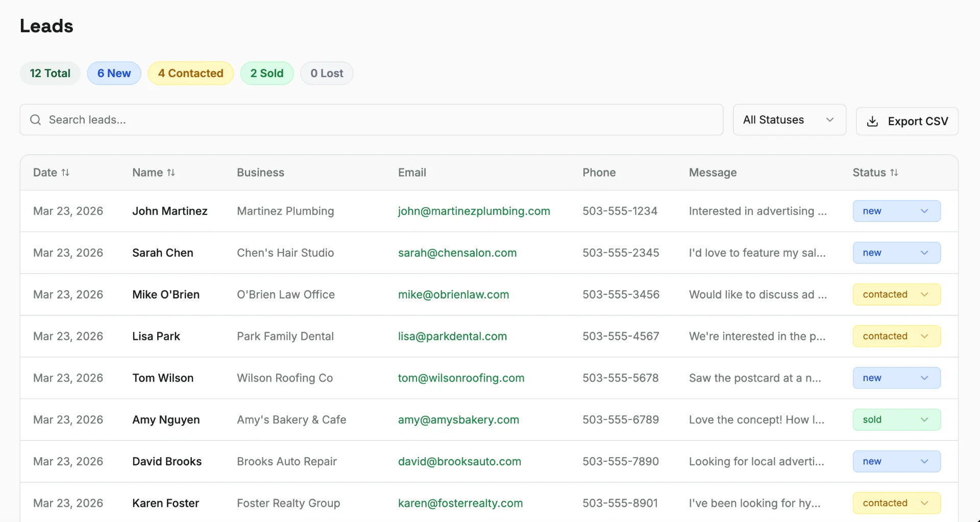980x522 pixels.
Task: Click the Export CSV button
Action: coord(908,121)
